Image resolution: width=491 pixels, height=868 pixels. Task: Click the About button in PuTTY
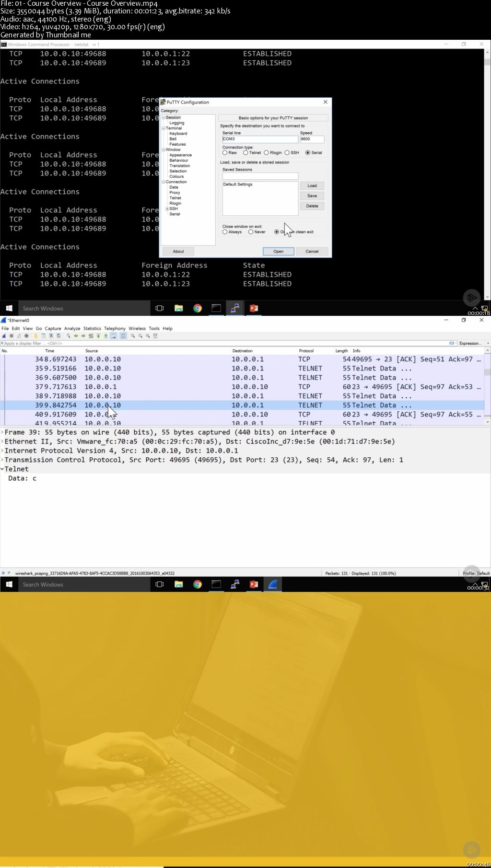[178, 251]
